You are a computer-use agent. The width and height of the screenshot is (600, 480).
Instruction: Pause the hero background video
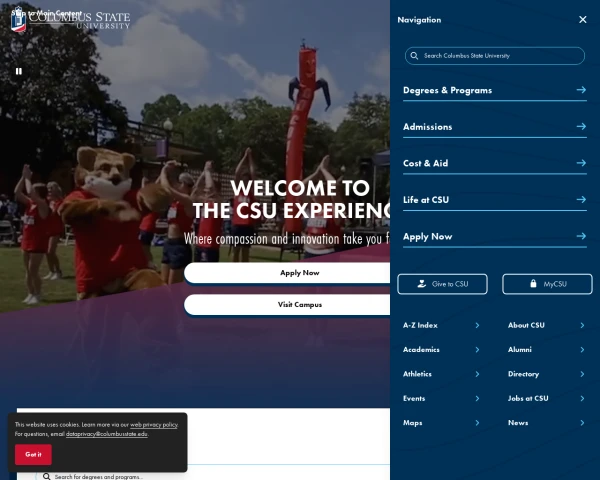19,71
